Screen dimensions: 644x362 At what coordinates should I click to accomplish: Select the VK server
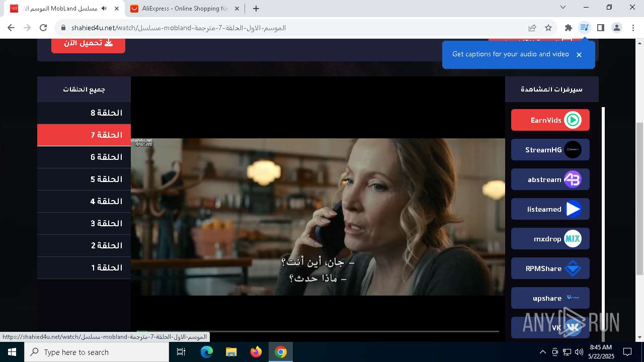point(550,327)
